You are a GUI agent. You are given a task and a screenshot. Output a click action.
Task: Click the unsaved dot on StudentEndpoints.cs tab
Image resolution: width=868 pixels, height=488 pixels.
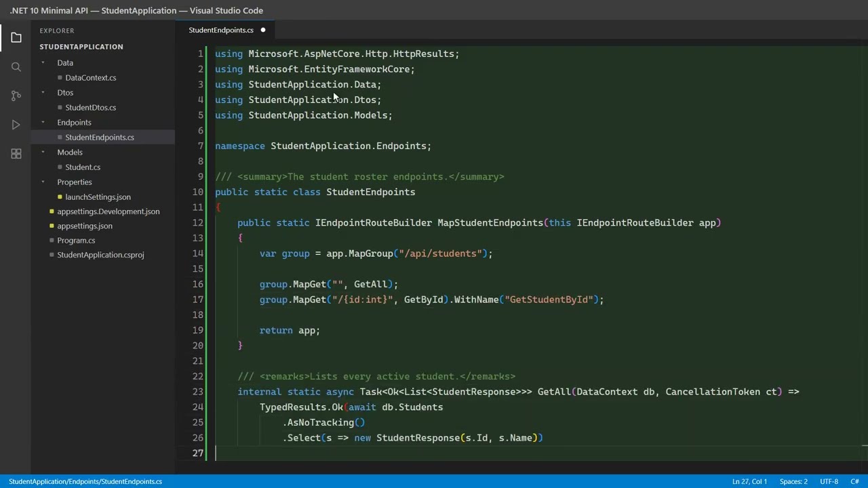(x=263, y=30)
